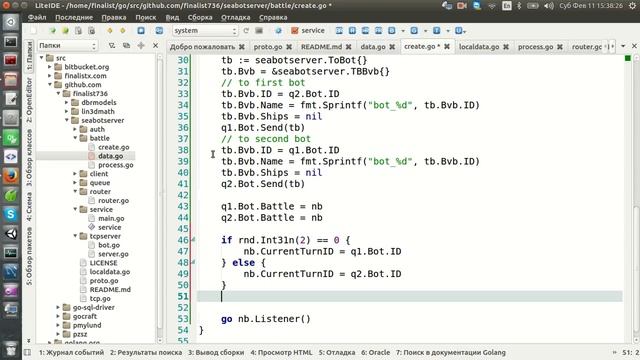Toggle the 2: Результаты поиска pane
This screenshot has width=640, height=360.
click(146, 352)
